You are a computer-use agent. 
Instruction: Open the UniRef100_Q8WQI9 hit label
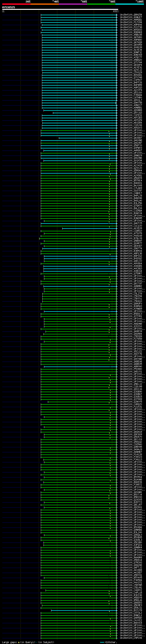pos(131,156)
